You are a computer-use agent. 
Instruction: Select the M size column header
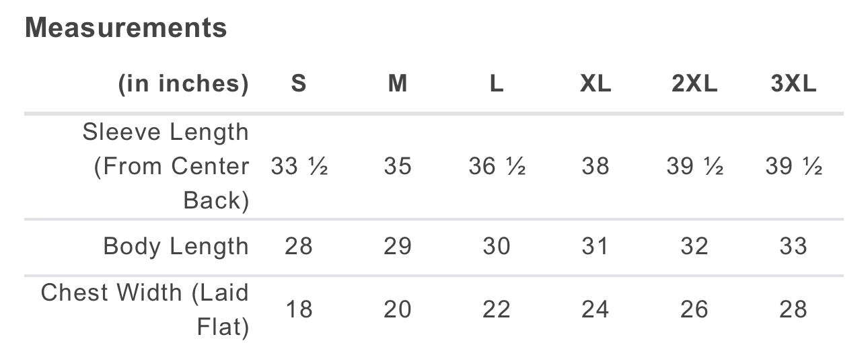point(398,84)
